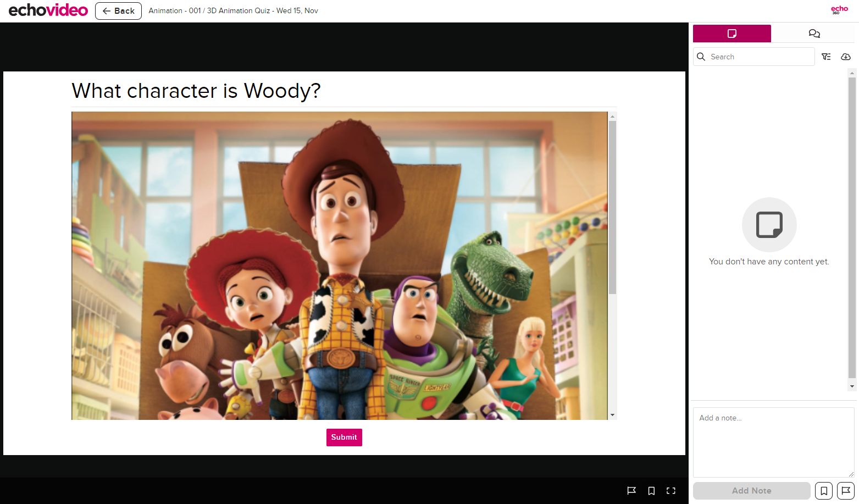This screenshot has width=859, height=504.
Task: Click the echovideo logo
Action: click(48, 10)
